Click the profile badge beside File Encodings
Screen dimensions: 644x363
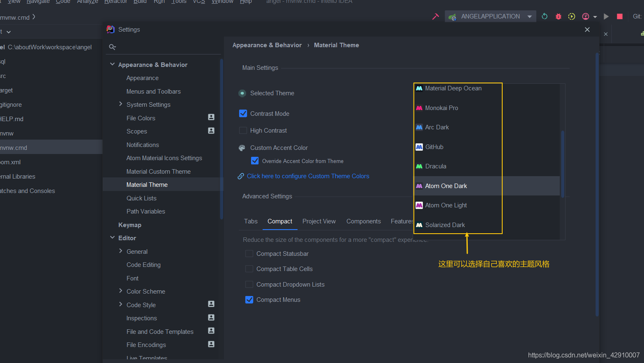(x=211, y=344)
